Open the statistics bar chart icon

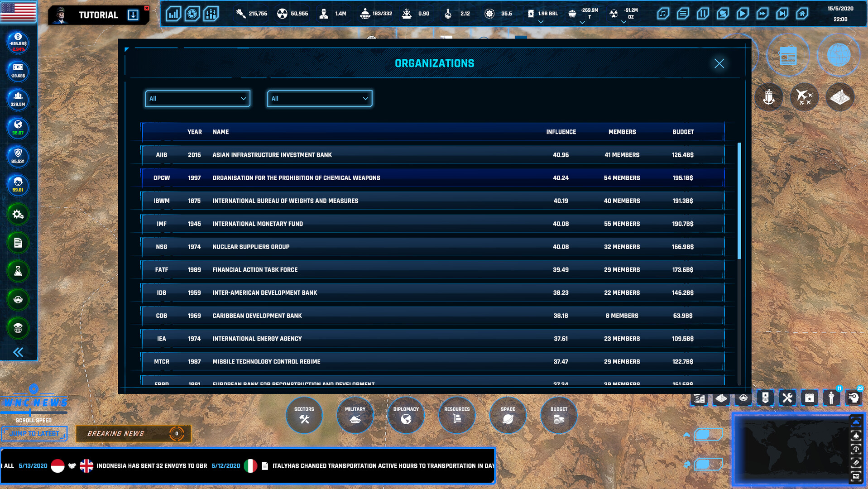[x=173, y=14]
